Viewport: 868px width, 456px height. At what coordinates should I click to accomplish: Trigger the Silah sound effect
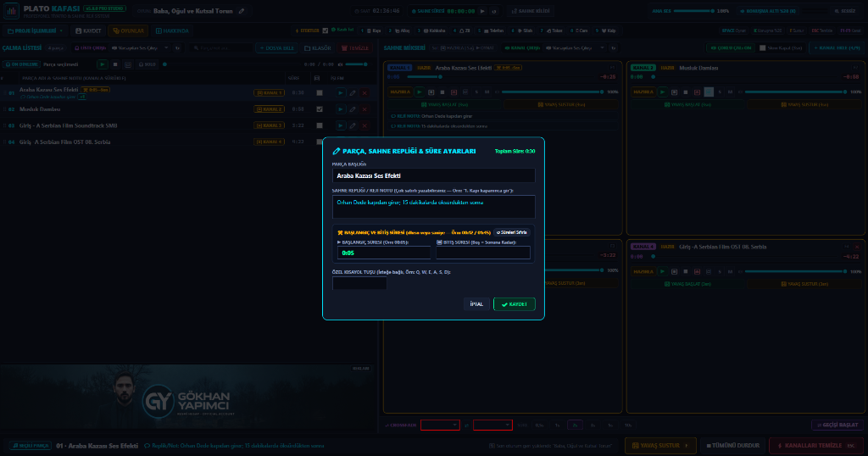[x=522, y=31]
